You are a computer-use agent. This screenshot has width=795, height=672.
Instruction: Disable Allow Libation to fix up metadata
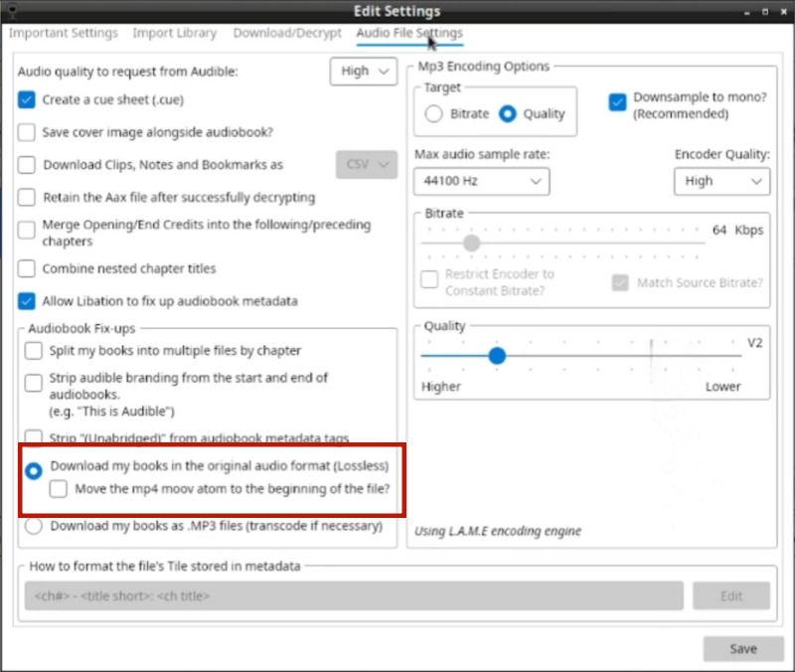coord(28,300)
